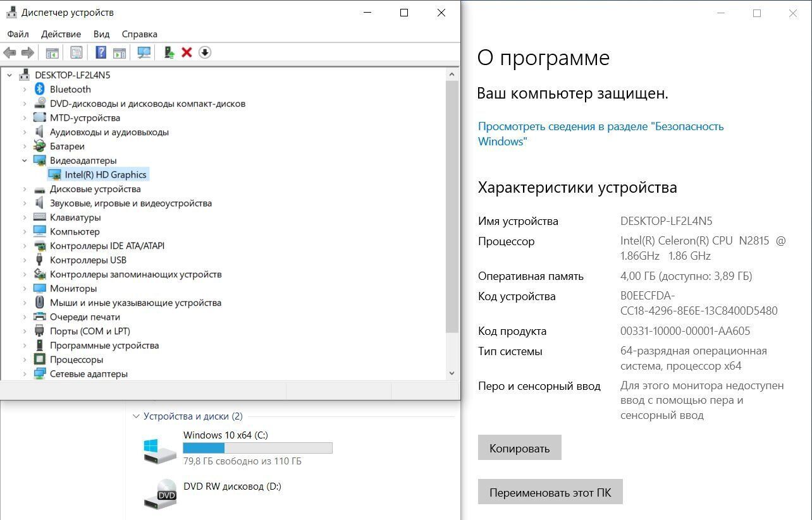Expand the Процессоры tree node

[x=25, y=360]
